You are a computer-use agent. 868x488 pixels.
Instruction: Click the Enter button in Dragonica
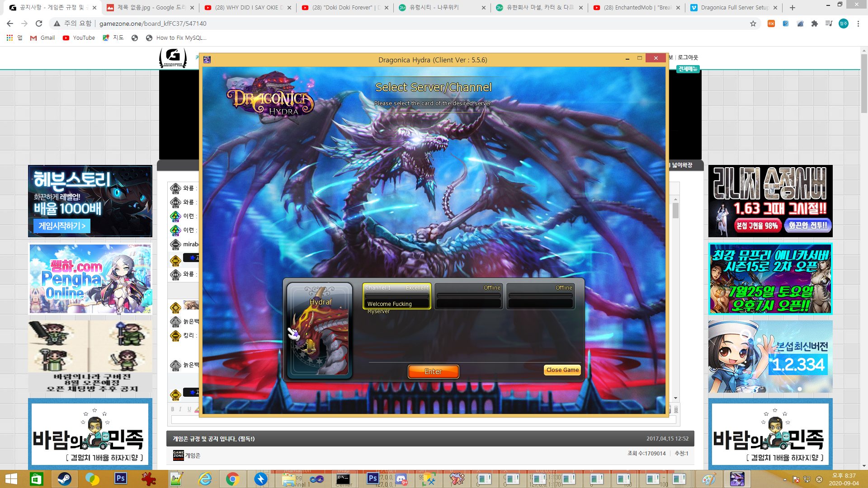point(433,371)
